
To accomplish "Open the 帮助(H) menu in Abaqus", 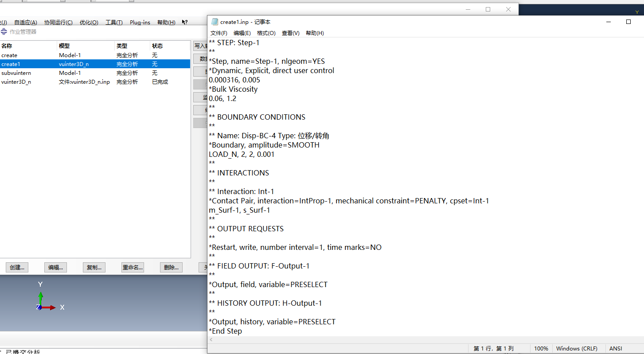I will tap(166, 23).
